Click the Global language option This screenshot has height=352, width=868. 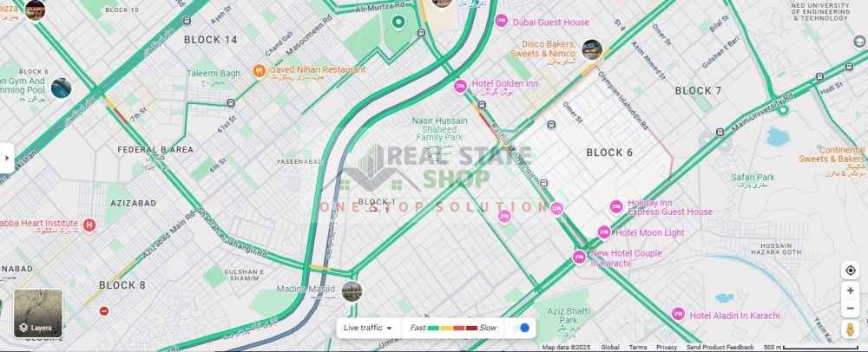click(x=610, y=348)
